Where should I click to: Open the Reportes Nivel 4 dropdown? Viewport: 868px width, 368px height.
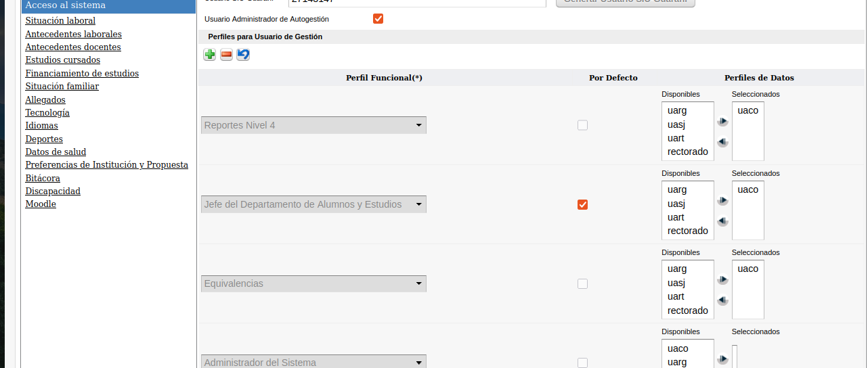[313, 125]
